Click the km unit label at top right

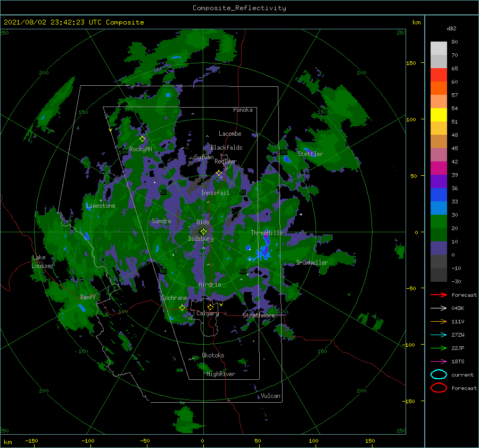pyautogui.click(x=416, y=22)
